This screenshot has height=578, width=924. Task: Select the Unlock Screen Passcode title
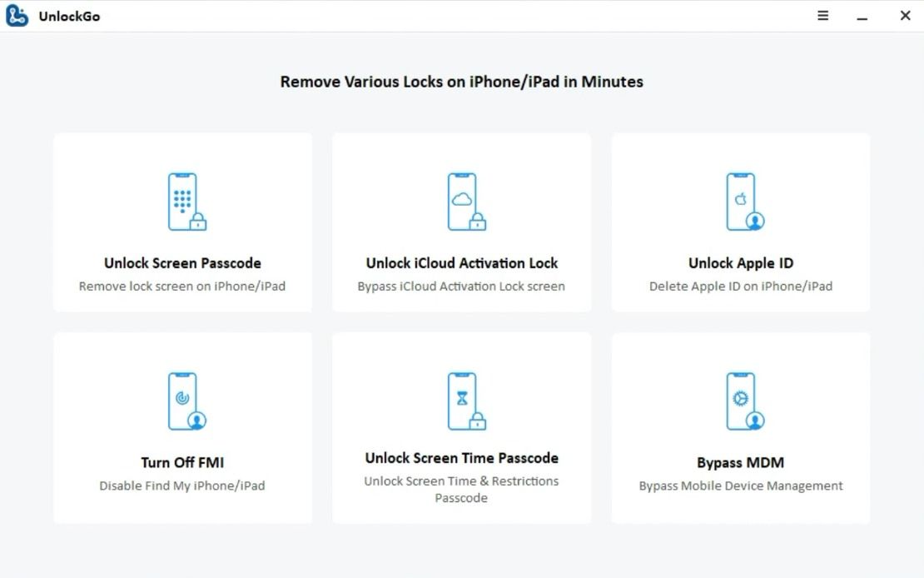coord(182,263)
